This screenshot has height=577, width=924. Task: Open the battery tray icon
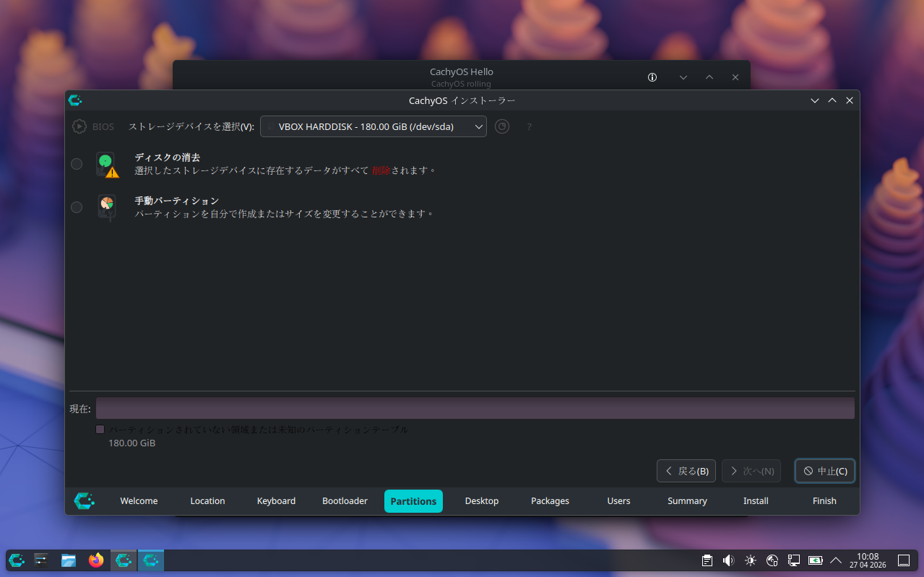click(x=816, y=560)
